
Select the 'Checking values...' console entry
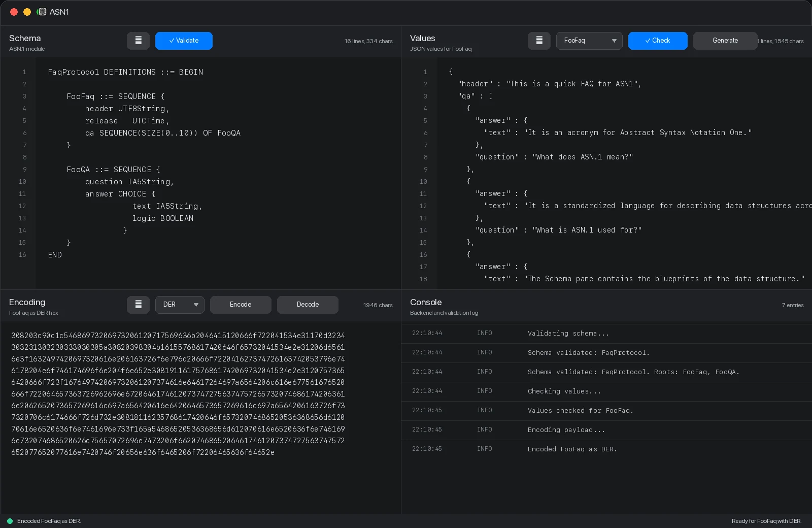pos(606,391)
